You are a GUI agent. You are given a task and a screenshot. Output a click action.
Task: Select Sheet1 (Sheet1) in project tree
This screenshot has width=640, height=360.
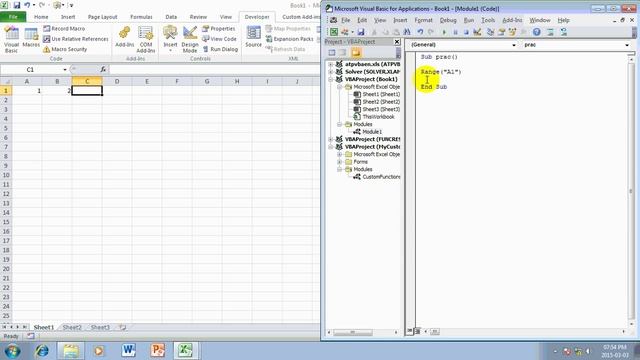click(381, 94)
